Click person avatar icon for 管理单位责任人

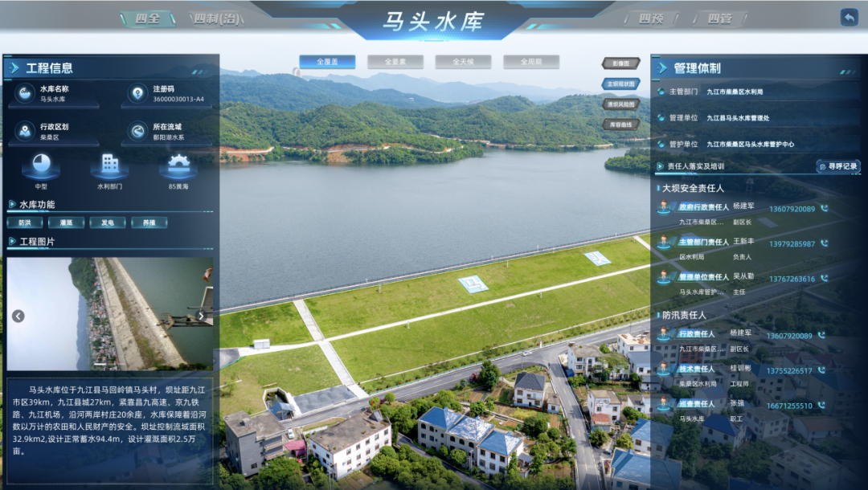pyautogui.click(x=664, y=277)
